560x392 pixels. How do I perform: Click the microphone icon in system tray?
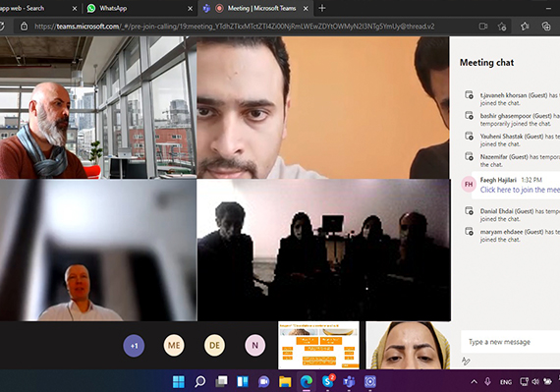[487, 381]
